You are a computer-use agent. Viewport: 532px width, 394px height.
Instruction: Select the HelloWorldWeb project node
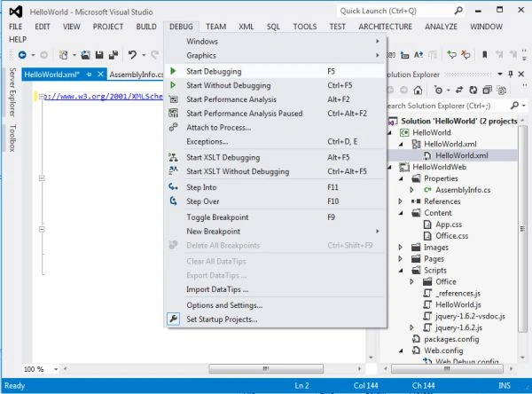coord(439,167)
